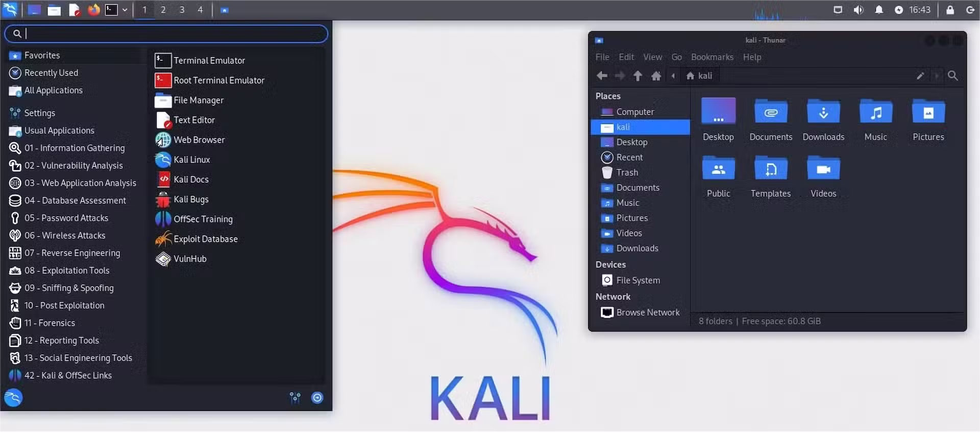Image resolution: width=980 pixels, height=433 pixels.
Task: Switch to workspace 3 in the panel
Action: click(182, 10)
